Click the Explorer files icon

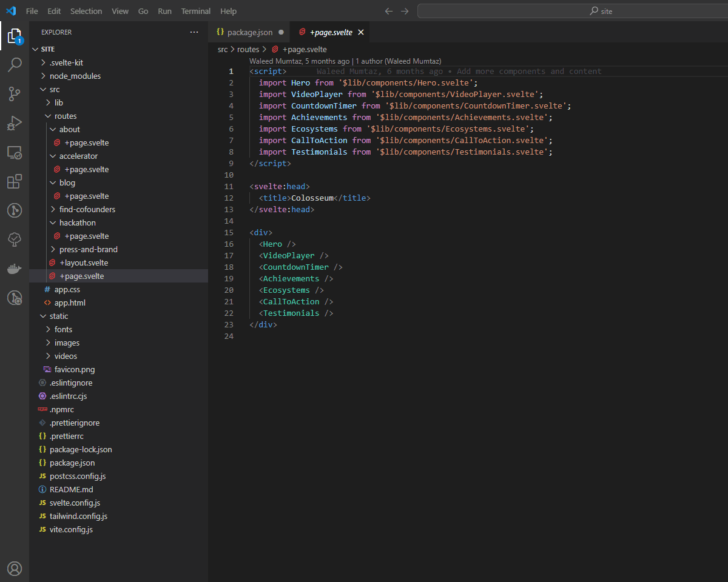[x=15, y=36]
